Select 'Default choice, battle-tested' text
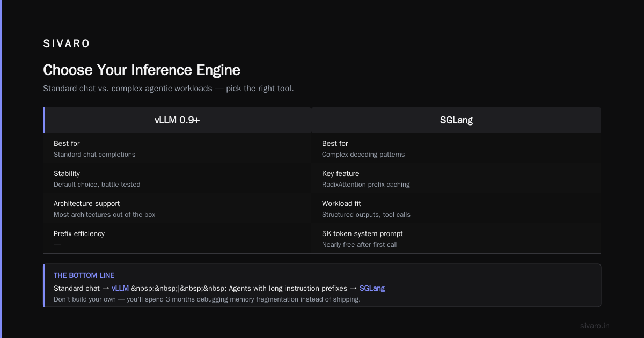Screen dimensions: 644x338 click(97, 185)
